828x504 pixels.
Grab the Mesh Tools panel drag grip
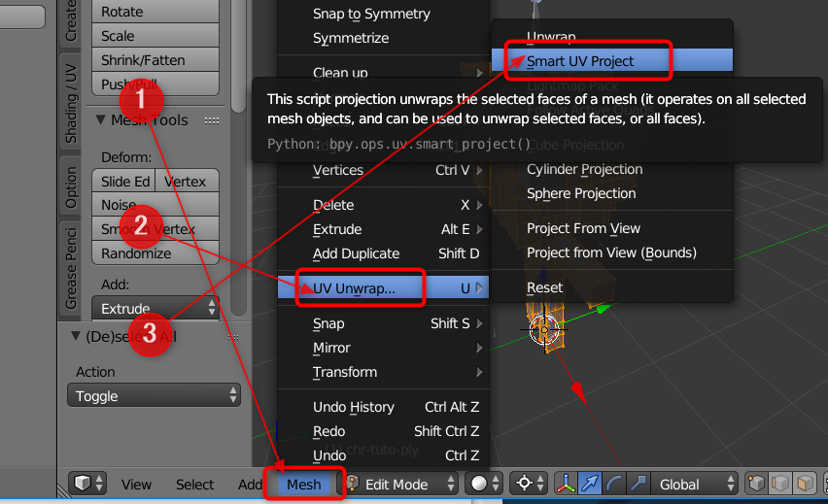click(x=212, y=120)
